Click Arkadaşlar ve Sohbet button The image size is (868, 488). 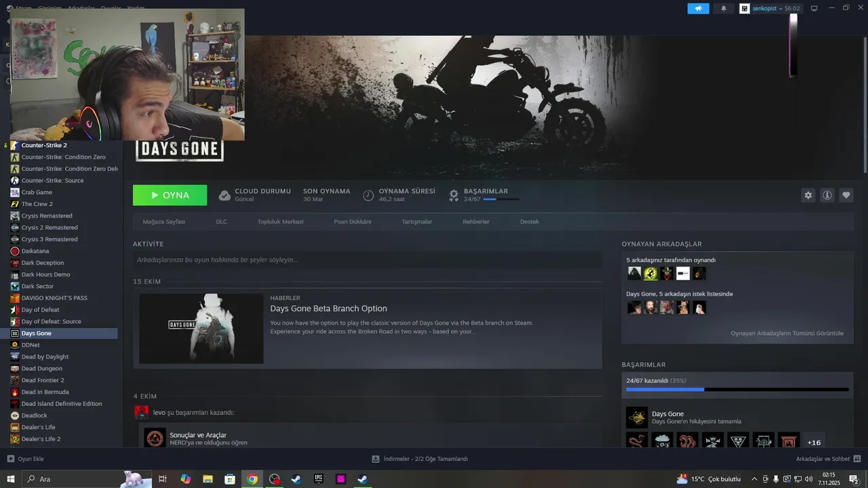point(828,459)
